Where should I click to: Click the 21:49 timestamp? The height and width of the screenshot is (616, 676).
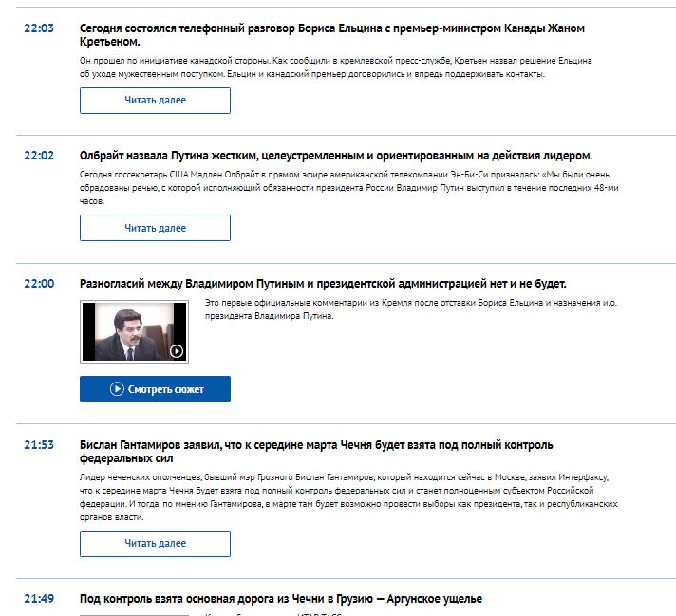pyautogui.click(x=39, y=599)
